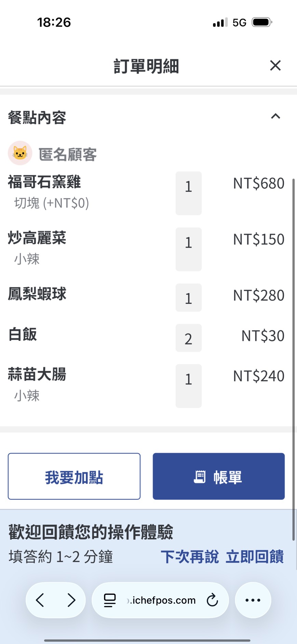The image size is (297, 644).
Task: Tap the 18:26 clock in the status bar
Action: [54, 22]
